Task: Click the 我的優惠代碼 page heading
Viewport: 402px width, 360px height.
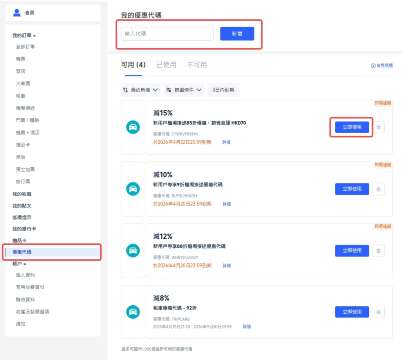Action: click(141, 15)
